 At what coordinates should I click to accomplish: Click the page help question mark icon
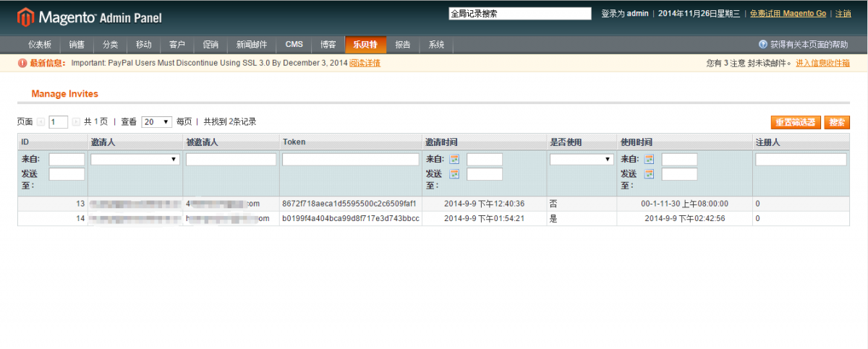(762, 45)
